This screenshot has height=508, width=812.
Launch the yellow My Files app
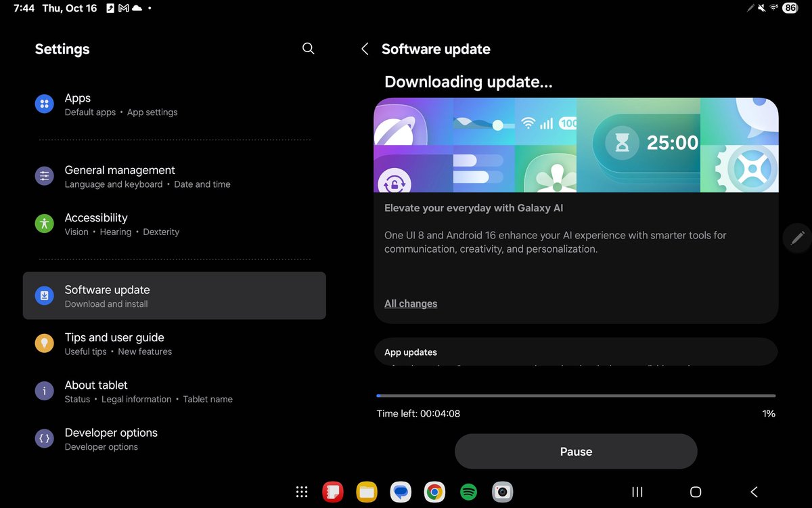coord(367,492)
